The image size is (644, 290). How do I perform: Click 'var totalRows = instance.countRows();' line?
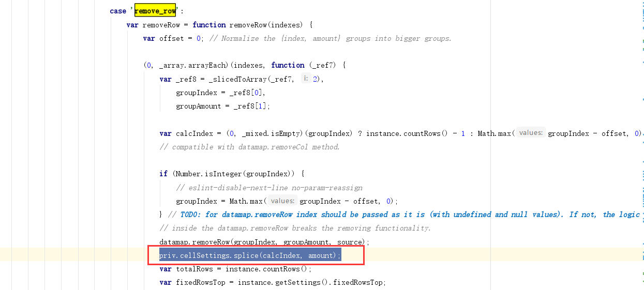pos(235,269)
